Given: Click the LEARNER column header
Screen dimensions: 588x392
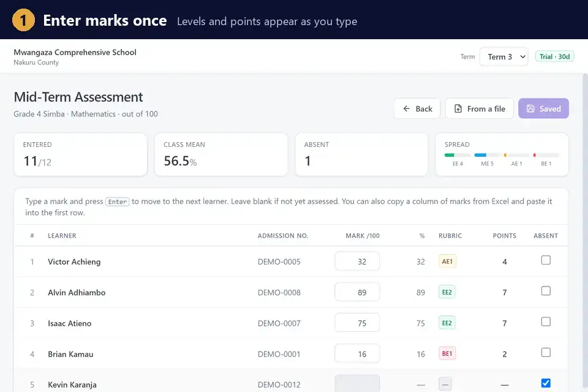Looking at the screenshot, I should point(62,236).
